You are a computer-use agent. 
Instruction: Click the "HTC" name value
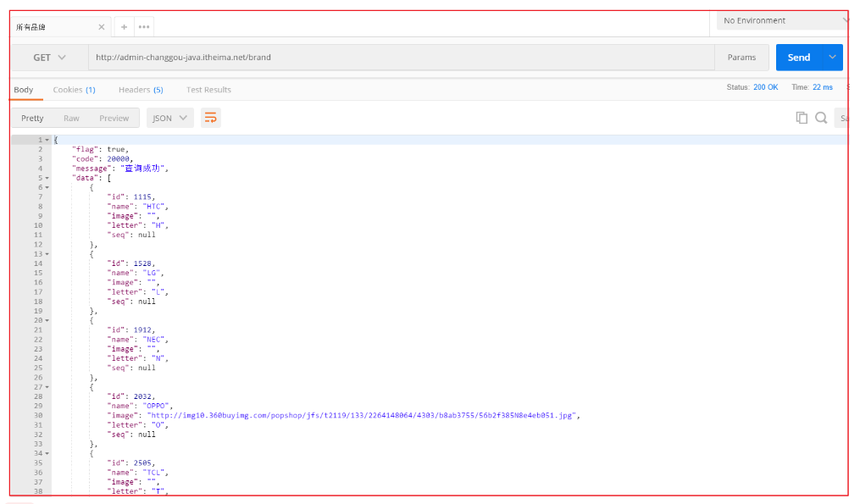pos(153,207)
